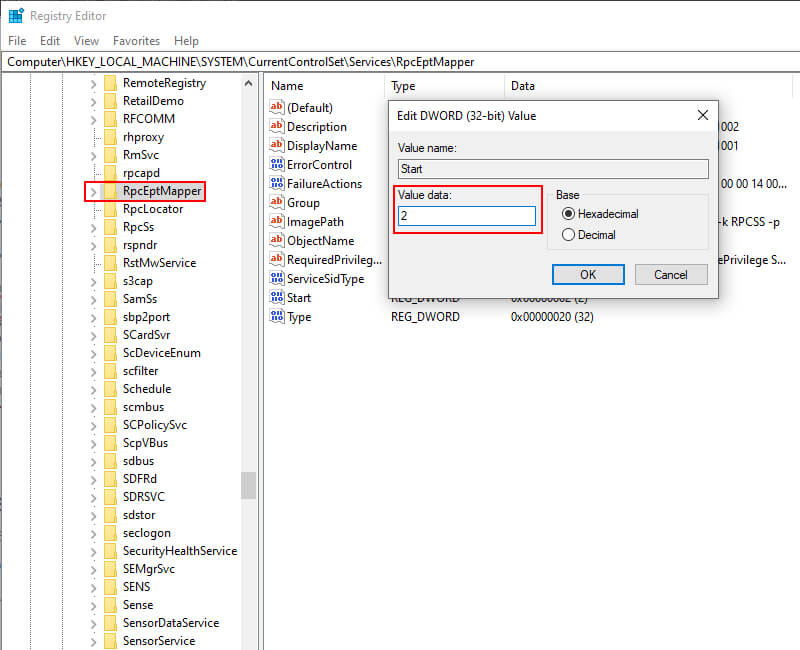Click the RequiredPrivileges value icon

point(277,259)
